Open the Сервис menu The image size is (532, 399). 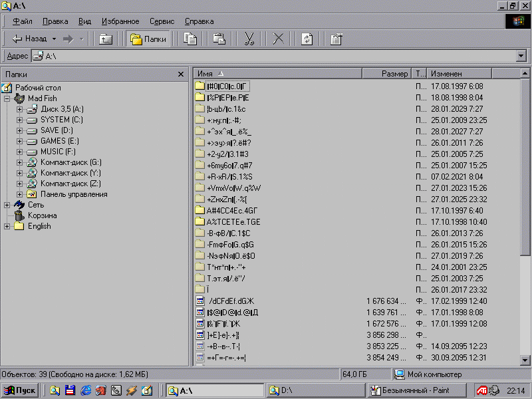[162, 21]
